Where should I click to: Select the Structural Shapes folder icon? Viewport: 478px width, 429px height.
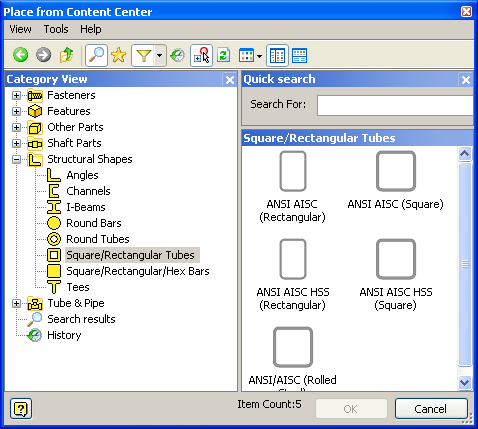point(35,159)
